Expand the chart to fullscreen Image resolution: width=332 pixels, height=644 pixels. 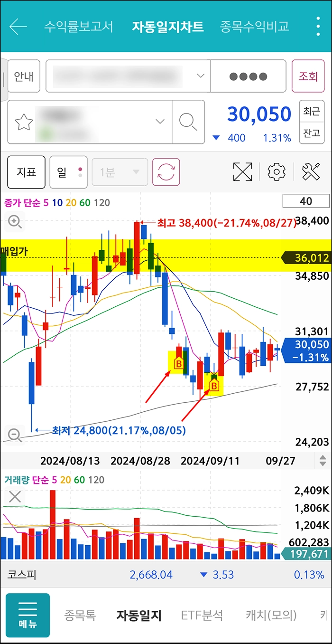click(x=243, y=172)
